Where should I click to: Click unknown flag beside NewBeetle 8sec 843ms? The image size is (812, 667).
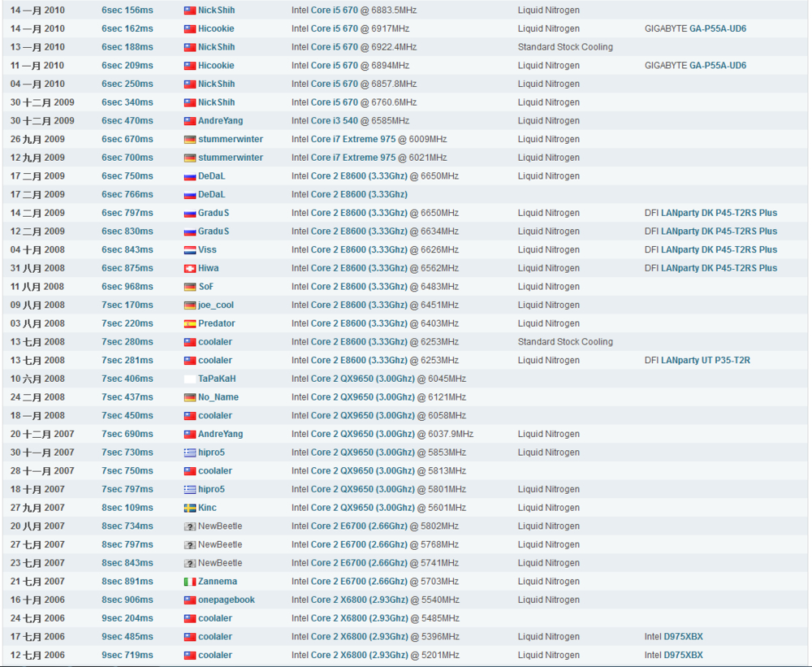189,563
